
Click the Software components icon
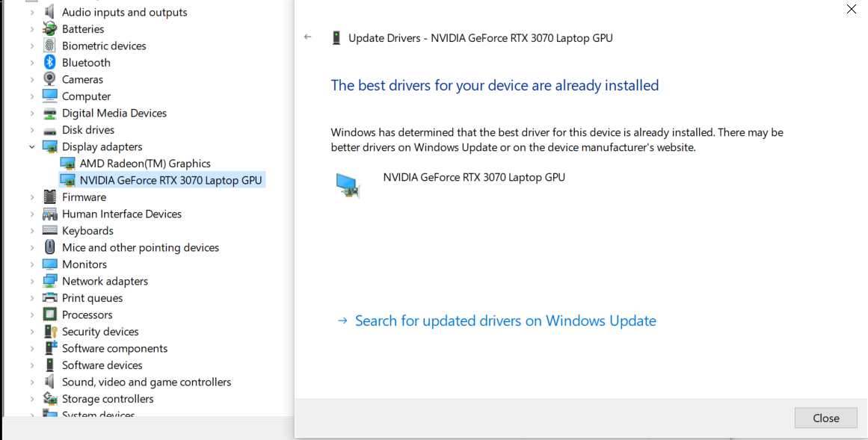pos(50,348)
